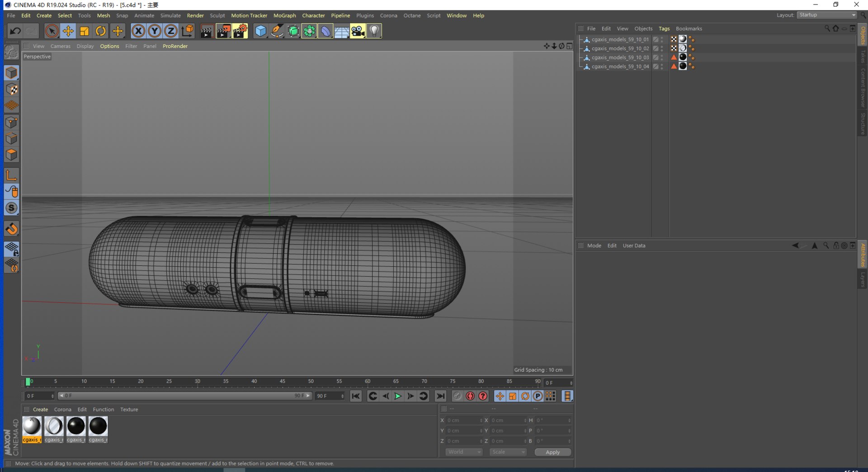Open the Edit Render Settings icon
This screenshot has width=868, height=472.
(x=240, y=31)
